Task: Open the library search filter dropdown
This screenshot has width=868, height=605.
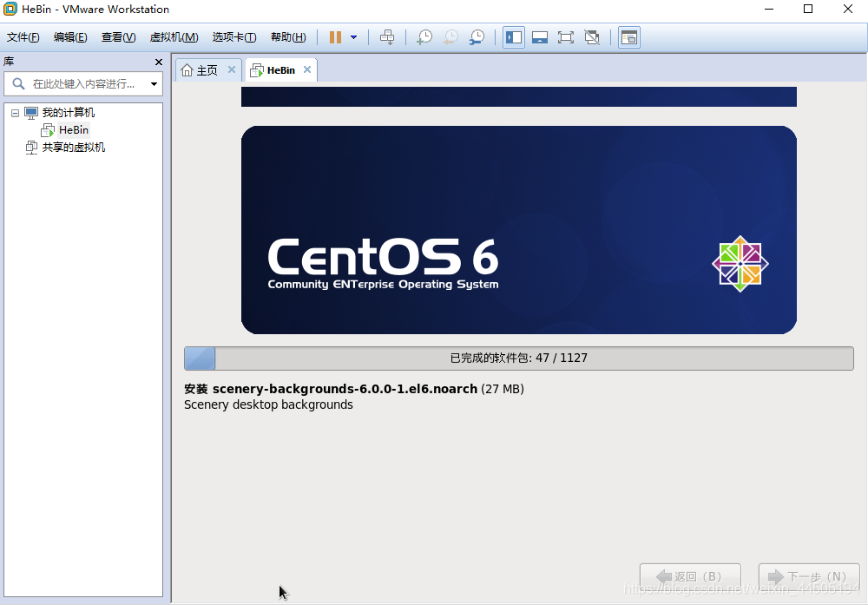Action: click(x=154, y=84)
